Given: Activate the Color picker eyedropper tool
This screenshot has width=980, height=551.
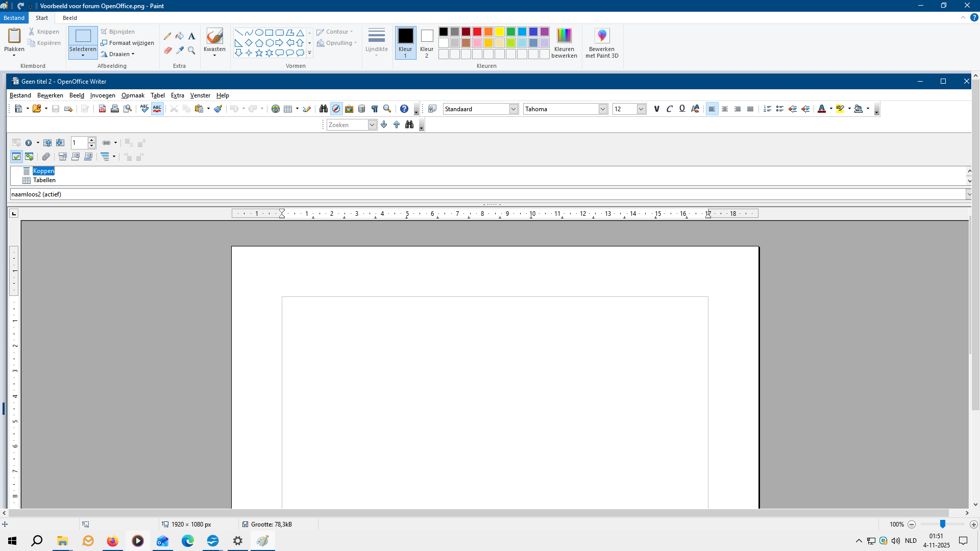Looking at the screenshot, I should tap(180, 51).
